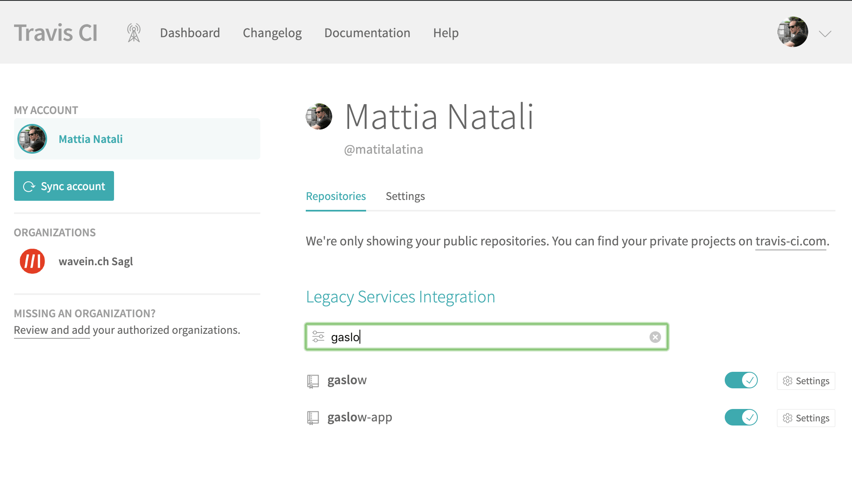Open the gaslow repository name
Image resolution: width=852 pixels, height=504 pixels.
(x=347, y=380)
